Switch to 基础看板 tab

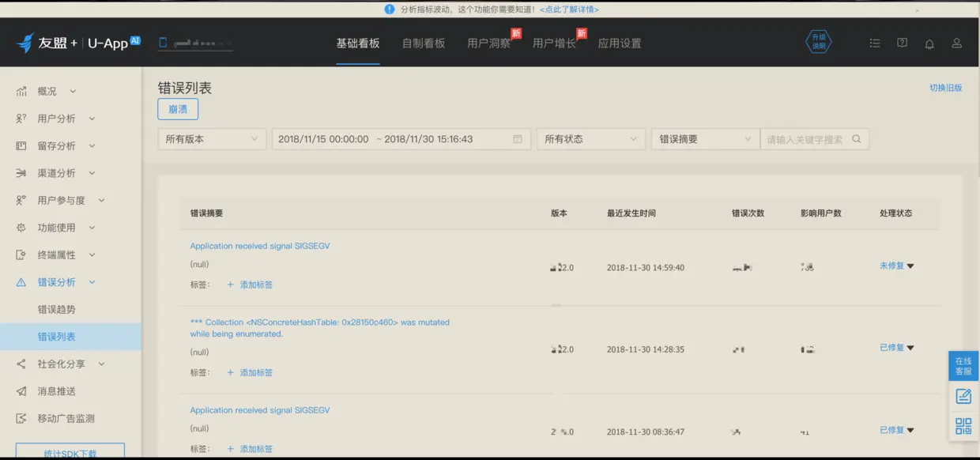tap(358, 43)
